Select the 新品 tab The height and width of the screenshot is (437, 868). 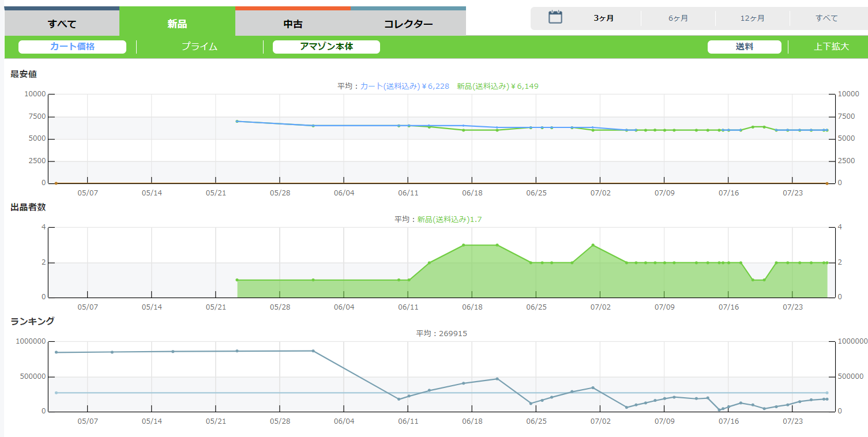pyautogui.click(x=177, y=24)
